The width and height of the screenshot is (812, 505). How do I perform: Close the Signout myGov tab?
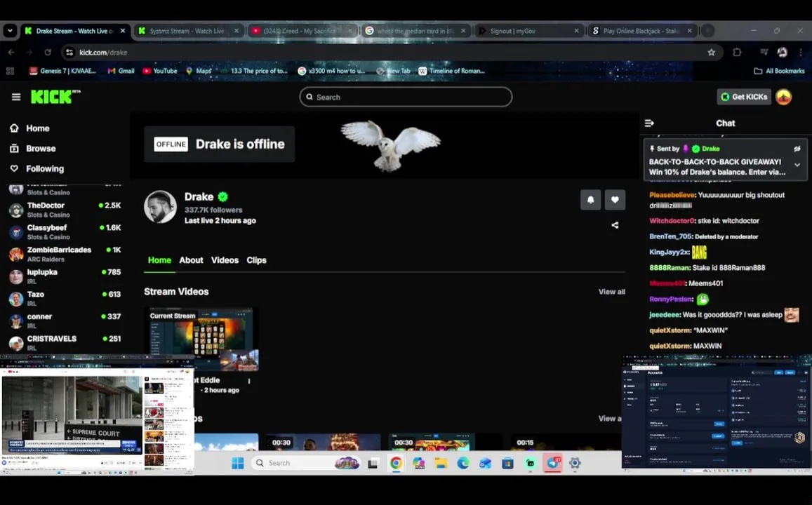tap(576, 31)
